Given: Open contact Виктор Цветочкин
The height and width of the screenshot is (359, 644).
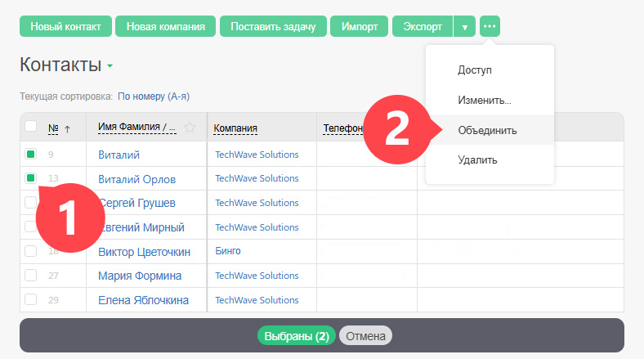Looking at the screenshot, I should pos(144,252).
